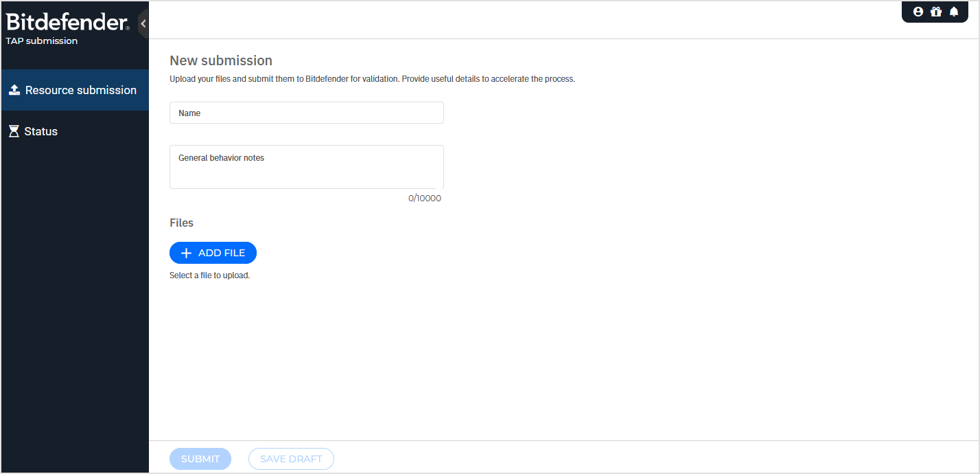The image size is (980, 474).
Task: Select the Resource submission menu item
Action: tap(80, 90)
